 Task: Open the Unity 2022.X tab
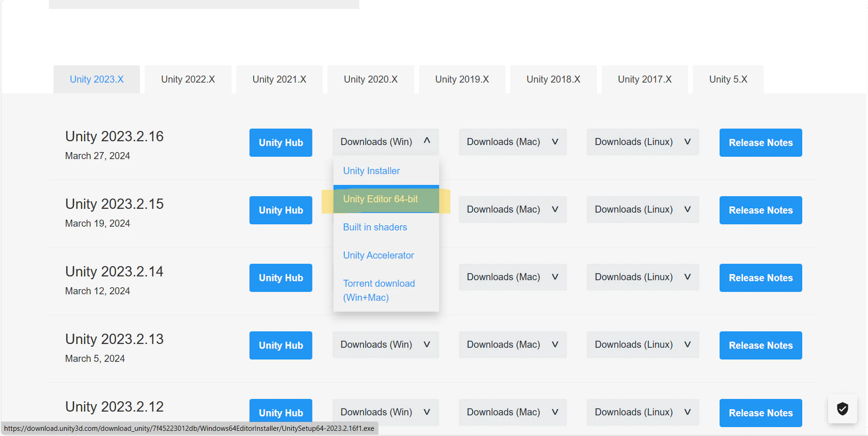coord(188,79)
